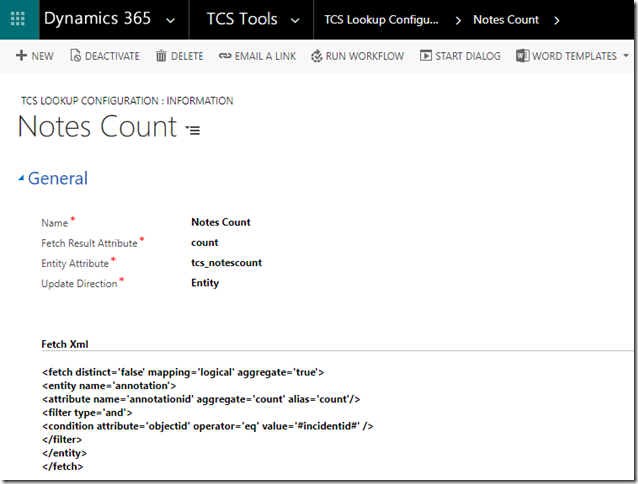The image size is (638, 484).
Task: Click the RUN WORKFLOW command label
Action: 365,56
